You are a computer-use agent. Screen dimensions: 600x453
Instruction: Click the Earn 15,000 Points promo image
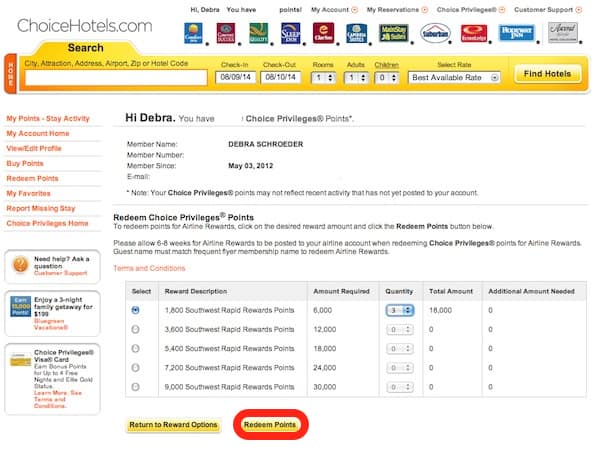(20, 306)
